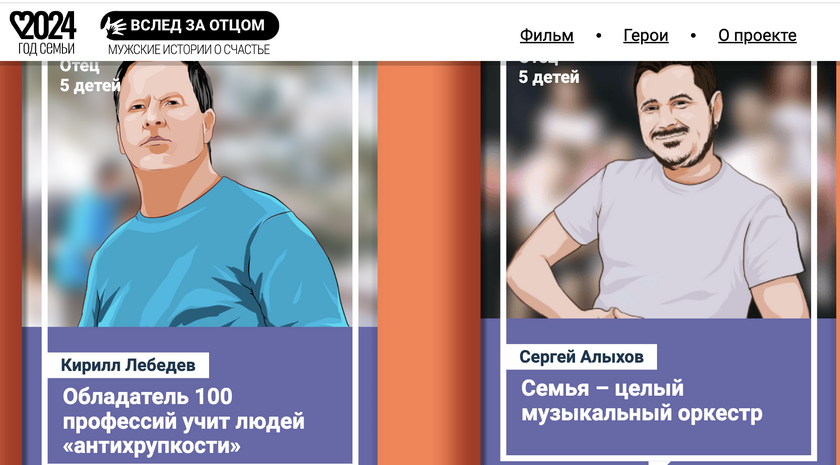Click the hands icon in the black badge

115,26
